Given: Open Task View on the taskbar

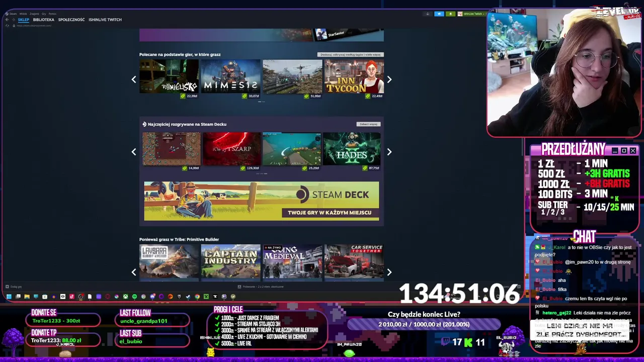Looking at the screenshot, I should 18,297.
